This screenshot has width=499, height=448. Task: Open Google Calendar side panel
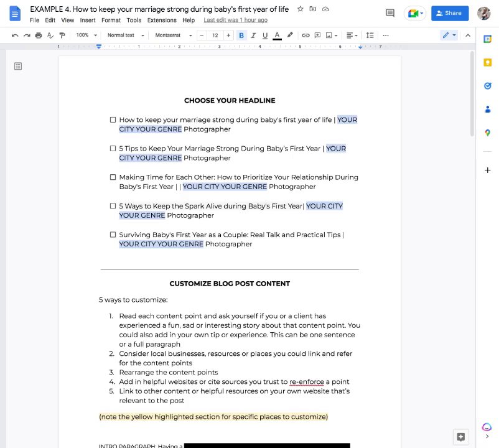[x=488, y=39]
